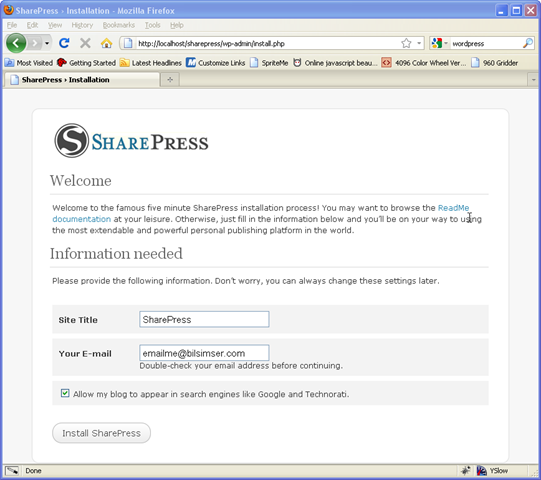The image size is (541, 480).
Task: Click the Stop loading X icon
Action: pyautogui.click(x=85, y=43)
